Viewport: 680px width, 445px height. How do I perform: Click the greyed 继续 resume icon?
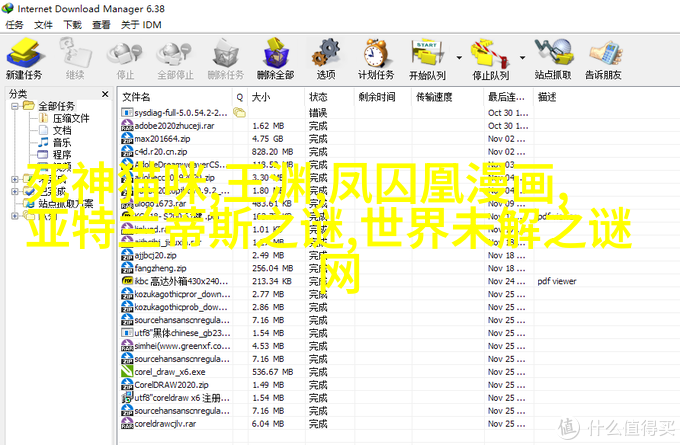(x=75, y=52)
